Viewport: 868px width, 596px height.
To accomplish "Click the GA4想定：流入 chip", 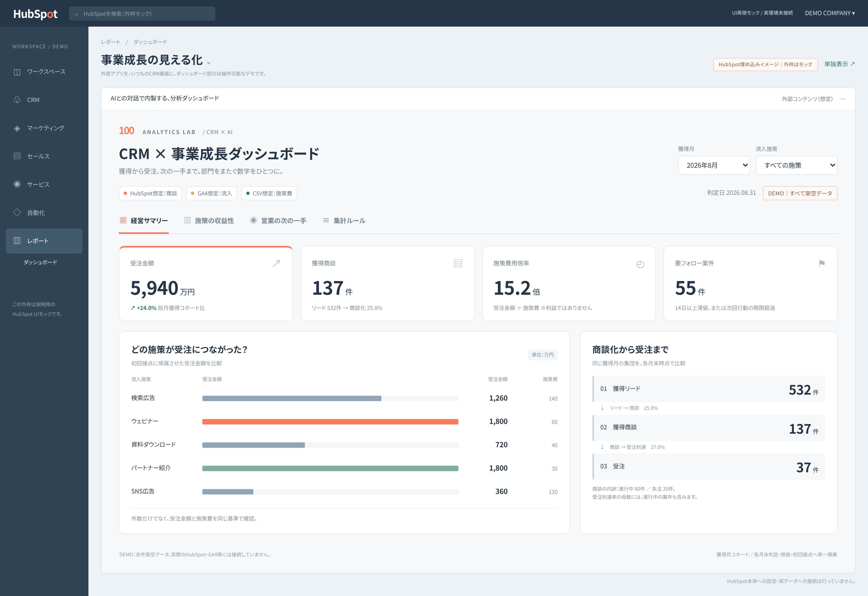I will pyautogui.click(x=211, y=193).
